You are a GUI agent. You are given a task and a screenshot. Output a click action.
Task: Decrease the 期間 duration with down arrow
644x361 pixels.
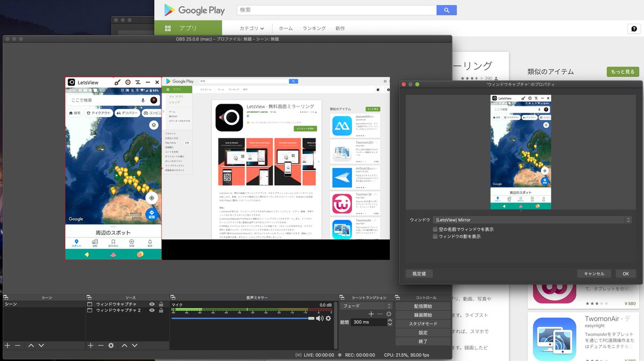click(390, 324)
